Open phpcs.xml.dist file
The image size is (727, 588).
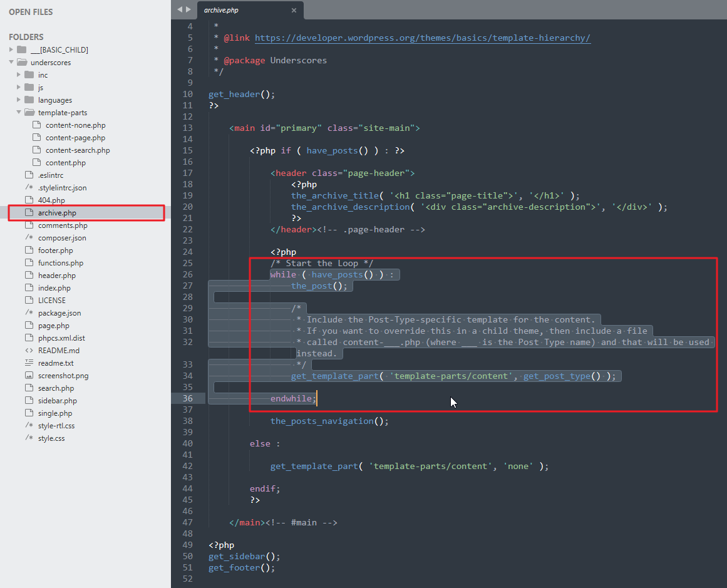point(61,338)
